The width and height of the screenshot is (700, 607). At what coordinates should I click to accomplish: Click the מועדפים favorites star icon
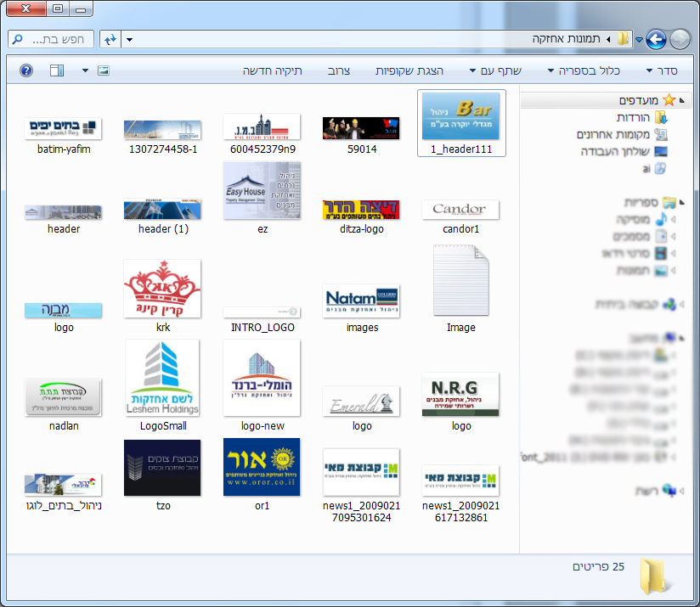click(669, 100)
